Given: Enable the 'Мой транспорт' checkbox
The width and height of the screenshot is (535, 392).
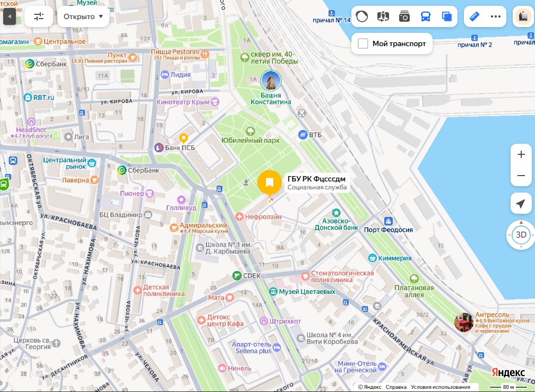Looking at the screenshot, I should pos(363,43).
